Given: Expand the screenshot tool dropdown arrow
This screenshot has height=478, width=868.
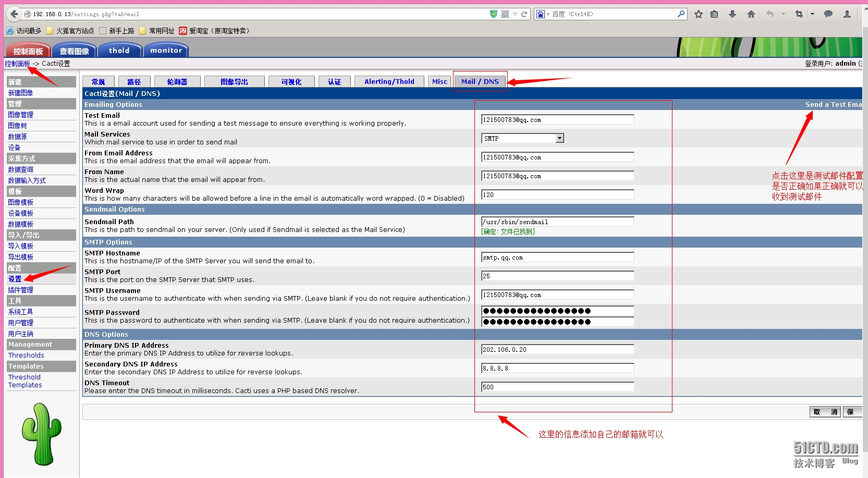Looking at the screenshot, I should [812, 14].
